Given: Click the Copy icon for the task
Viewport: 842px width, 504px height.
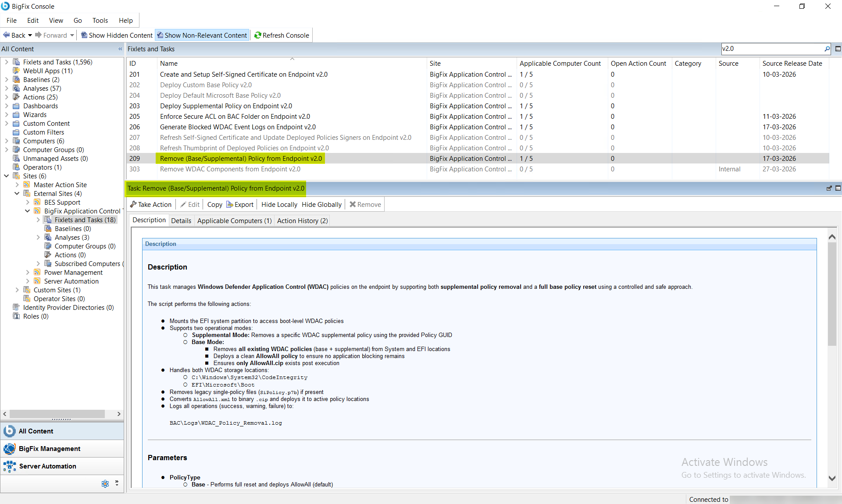Looking at the screenshot, I should coord(214,204).
